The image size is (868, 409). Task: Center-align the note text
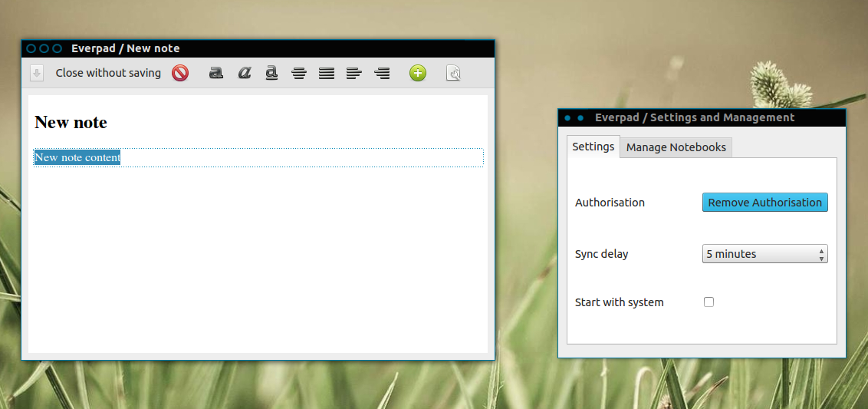299,73
